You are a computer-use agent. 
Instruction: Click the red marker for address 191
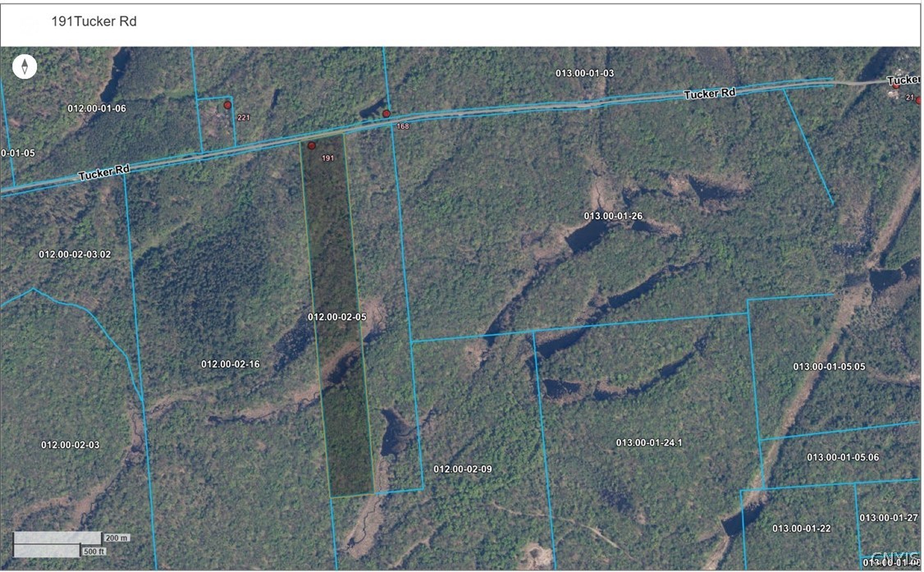tap(312, 145)
